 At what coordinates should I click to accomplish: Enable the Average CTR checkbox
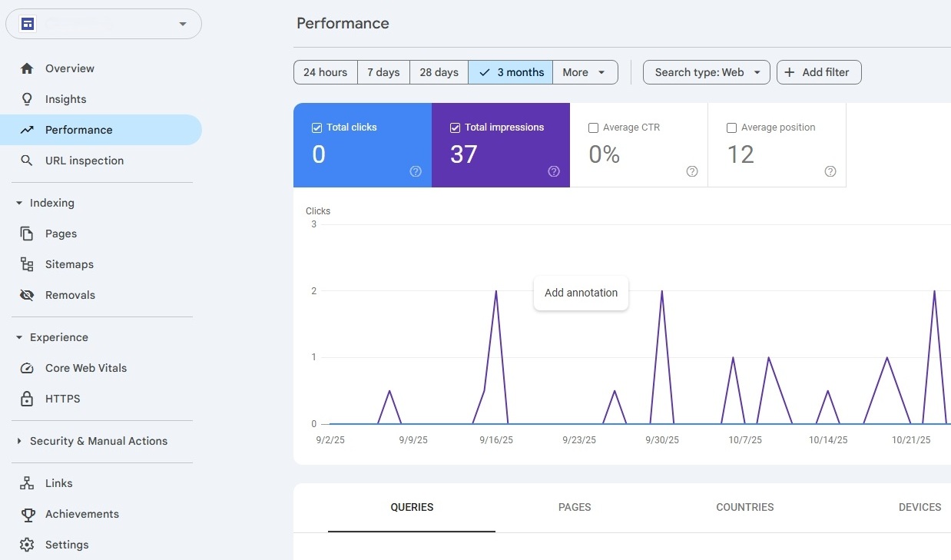pyautogui.click(x=593, y=128)
